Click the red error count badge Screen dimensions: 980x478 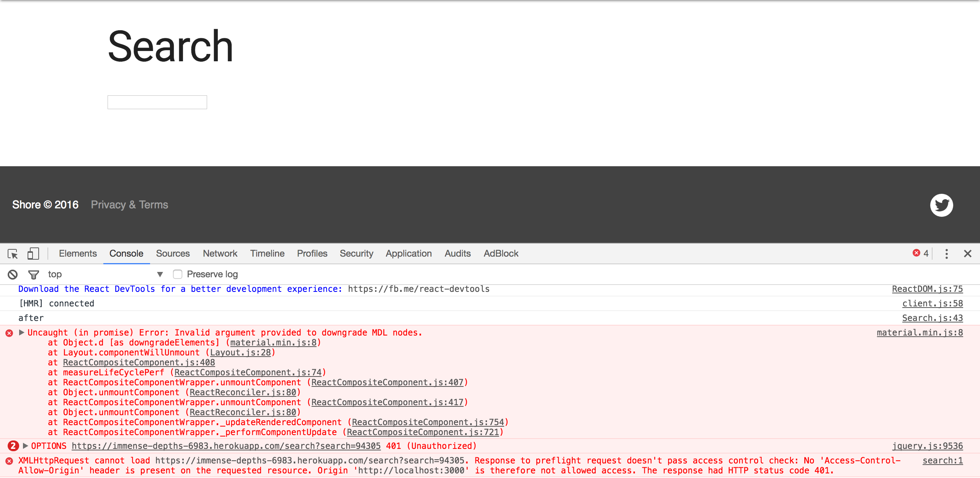click(x=921, y=253)
